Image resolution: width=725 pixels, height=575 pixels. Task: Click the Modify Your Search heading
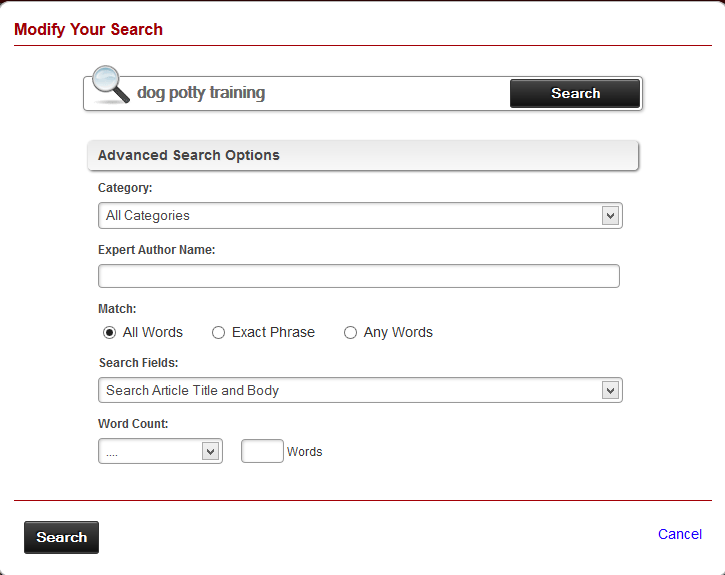coord(88,29)
